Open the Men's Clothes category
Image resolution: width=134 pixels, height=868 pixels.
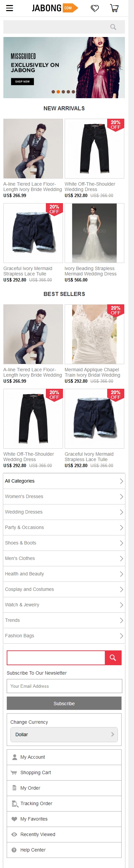tap(64, 558)
